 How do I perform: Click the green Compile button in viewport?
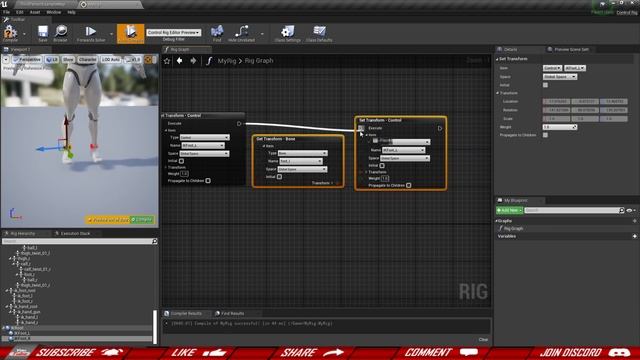point(142,220)
